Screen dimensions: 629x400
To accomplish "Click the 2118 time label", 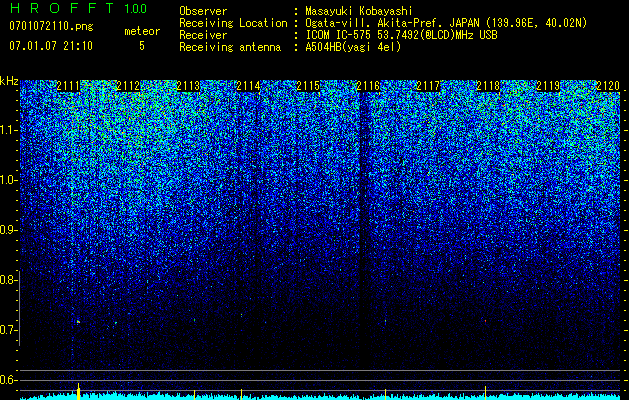I will (x=488, y=86).
